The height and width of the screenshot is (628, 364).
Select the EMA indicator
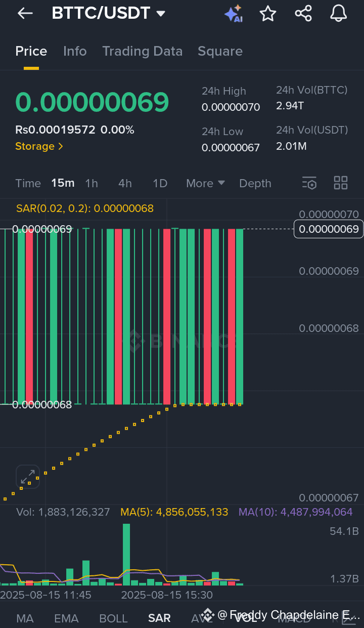pos(66,618)
